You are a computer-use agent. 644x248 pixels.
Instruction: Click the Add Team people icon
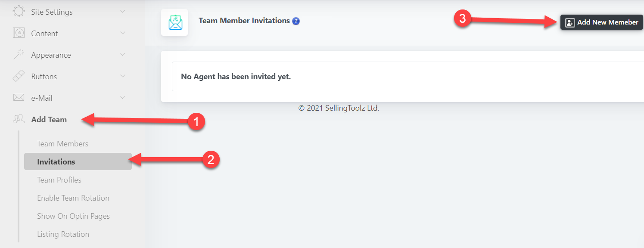click(x=19, y=119)
